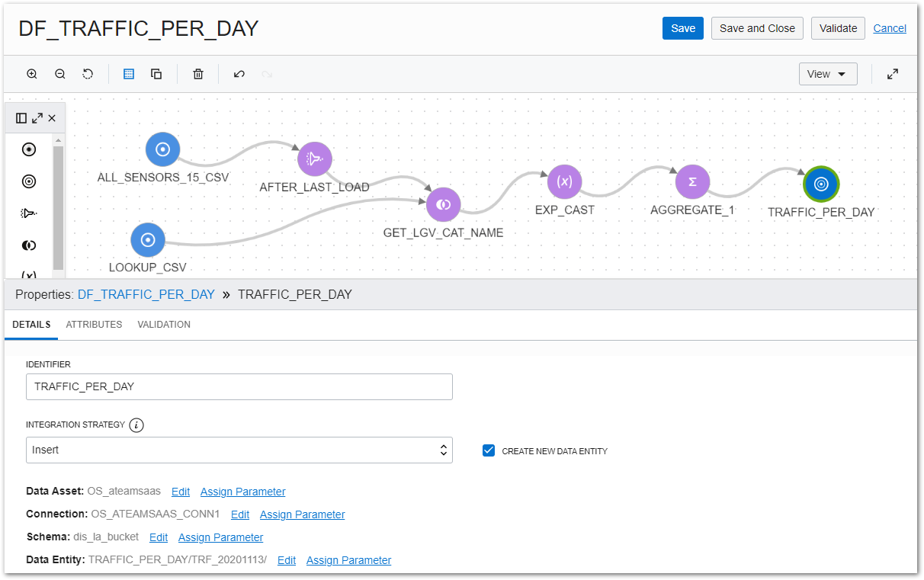This screenshot has width=924, height=580.
Task: Expand the data flow to full screen
Action: pyautogui.click(x=893, y=73)
